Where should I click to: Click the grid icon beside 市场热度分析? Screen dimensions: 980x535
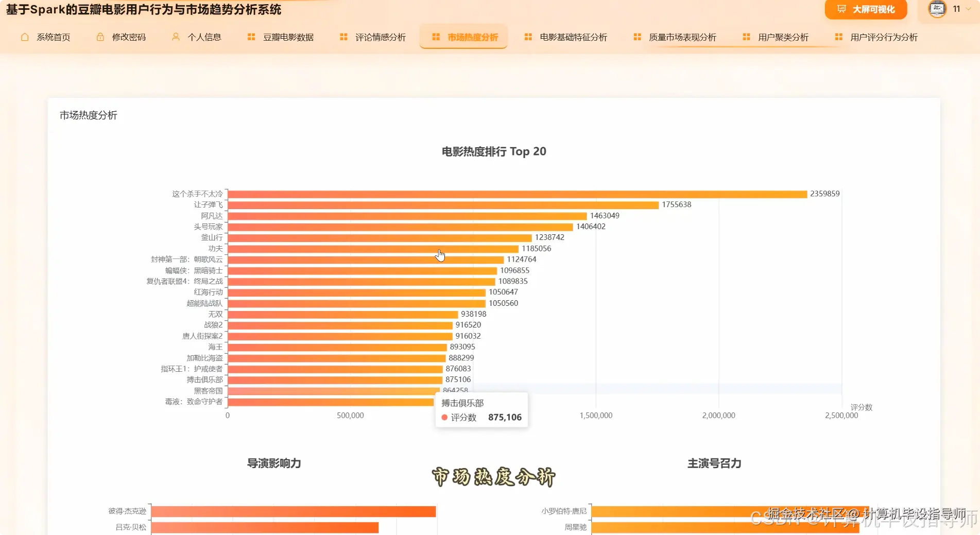[436, 37]
